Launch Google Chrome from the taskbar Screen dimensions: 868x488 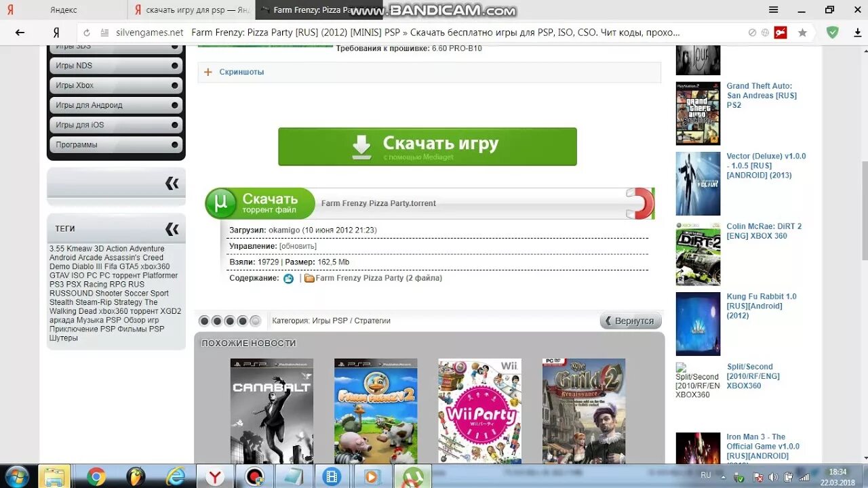coord(96,476)
